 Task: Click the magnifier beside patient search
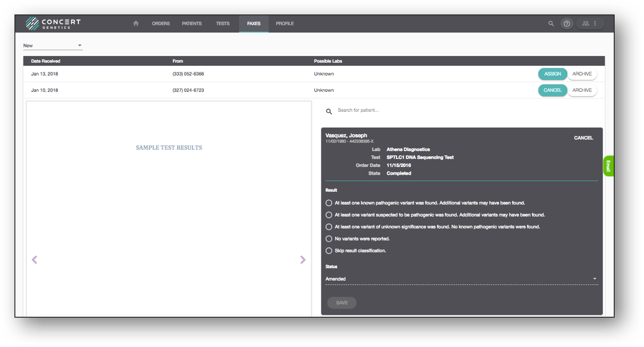[x=329, y=111]
